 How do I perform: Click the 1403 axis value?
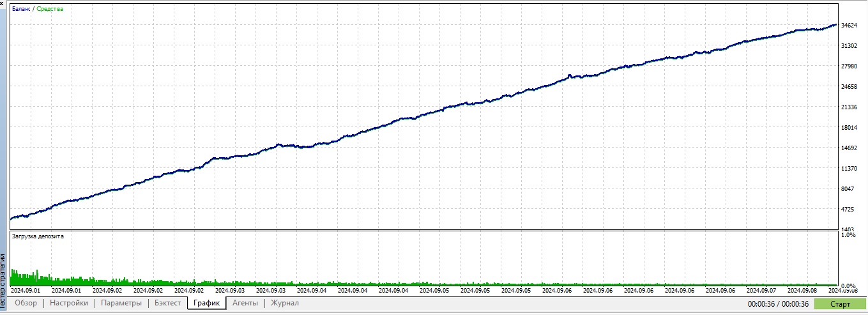point(849,229)
